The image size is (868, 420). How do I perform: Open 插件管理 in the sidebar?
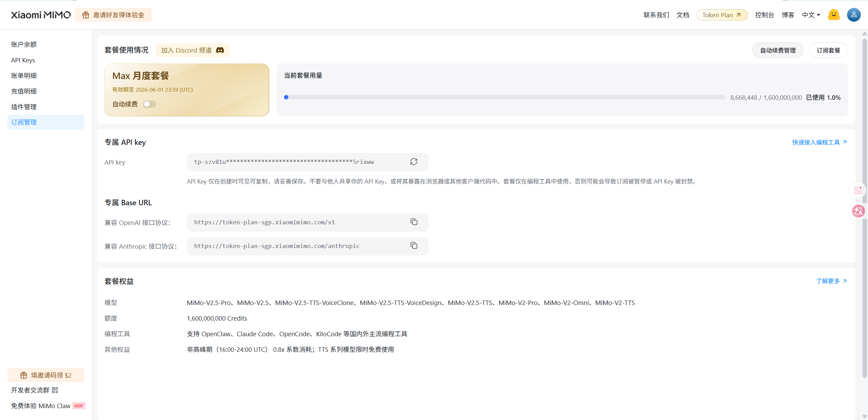[x=46, y=107]
